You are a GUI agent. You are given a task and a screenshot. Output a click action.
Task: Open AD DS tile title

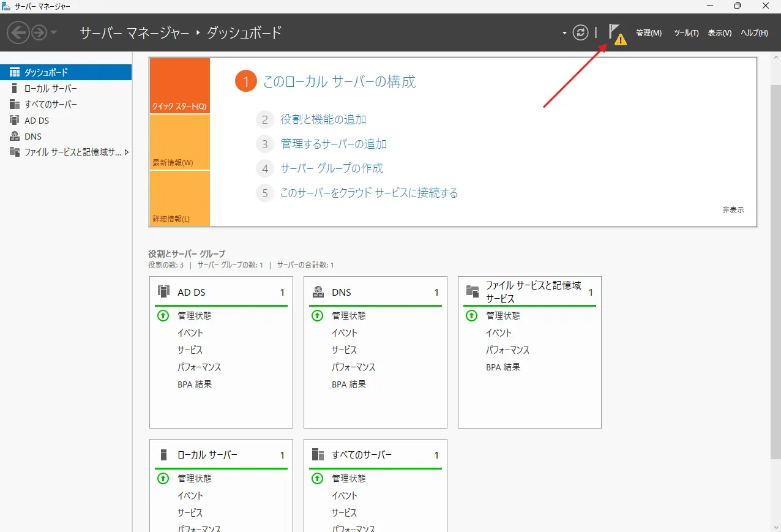coord(192,292)
